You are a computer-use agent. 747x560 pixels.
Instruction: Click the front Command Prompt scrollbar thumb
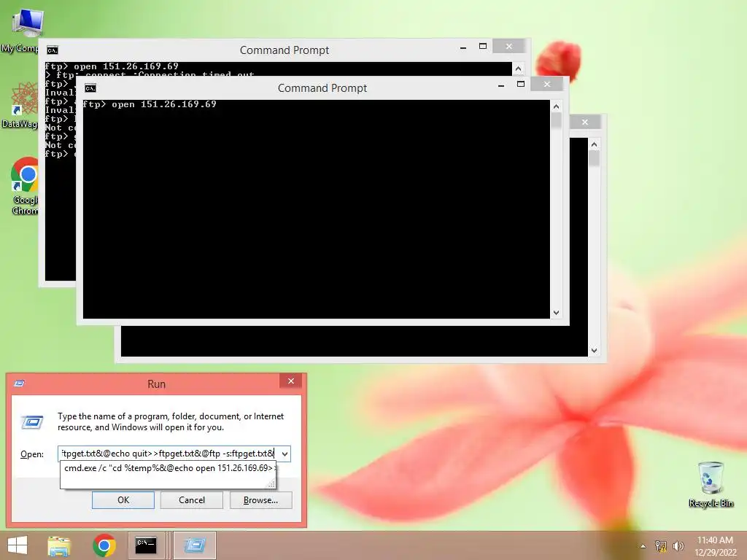[556, 120]
